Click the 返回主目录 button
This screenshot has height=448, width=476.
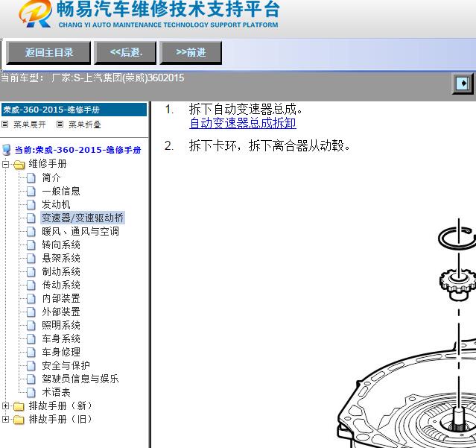click(48, 53)
